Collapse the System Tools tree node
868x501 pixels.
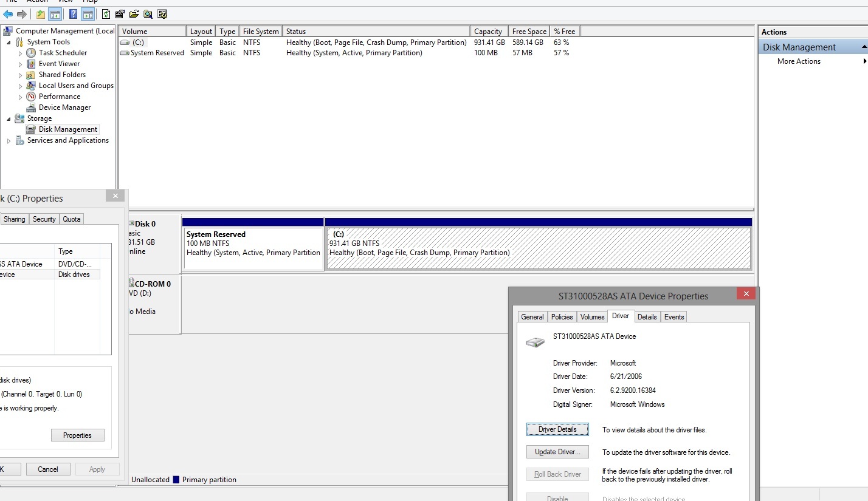pyautogui.click(x=9, y=42)
